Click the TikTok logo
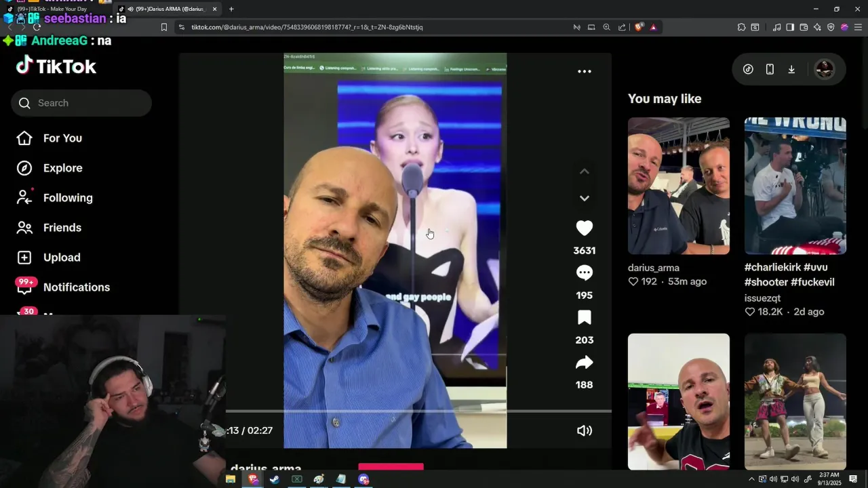Viewport: 868px width, 488px height. (x=56, y=66)
